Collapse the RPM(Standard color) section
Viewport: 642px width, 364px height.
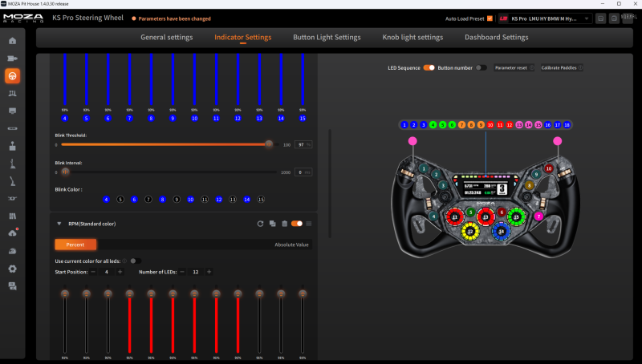(x=59, y=224)
